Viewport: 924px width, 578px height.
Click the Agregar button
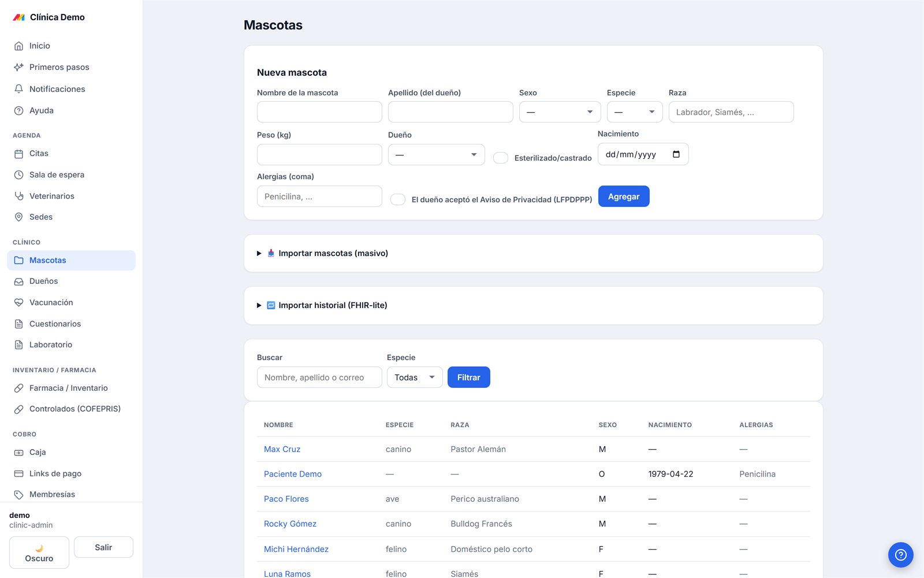pyautogui.click(x=624, y=197)
